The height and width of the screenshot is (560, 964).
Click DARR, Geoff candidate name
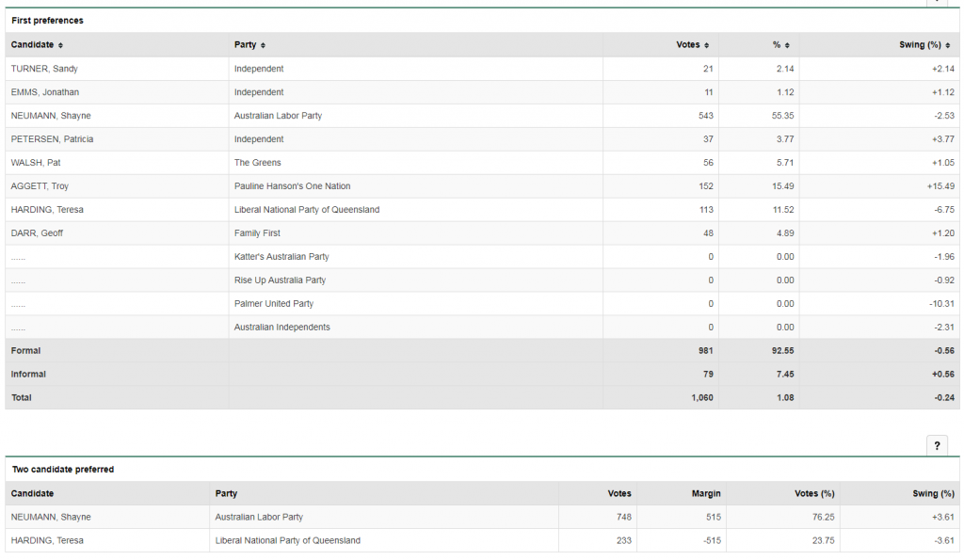coord(37,233)
